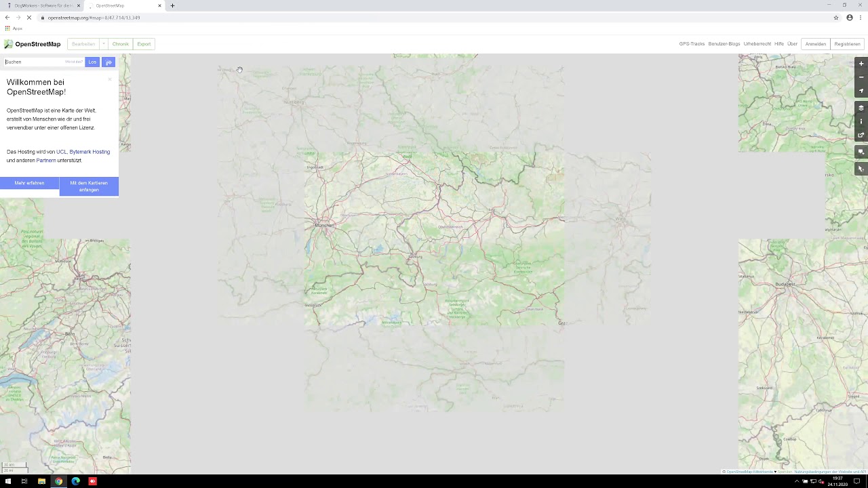Open the Export tab
This screenshot has height=488, width=868.
pyautogui.click(x=144, y=44)
